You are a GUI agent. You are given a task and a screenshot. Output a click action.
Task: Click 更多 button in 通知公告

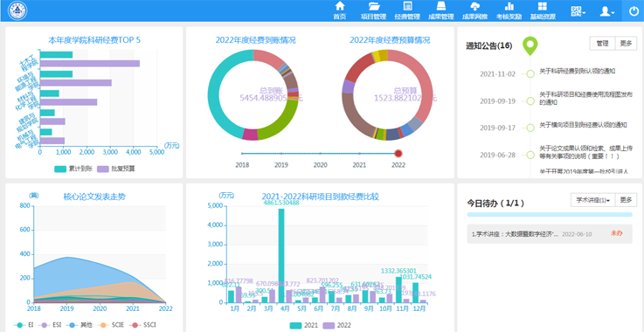point(626,44)
